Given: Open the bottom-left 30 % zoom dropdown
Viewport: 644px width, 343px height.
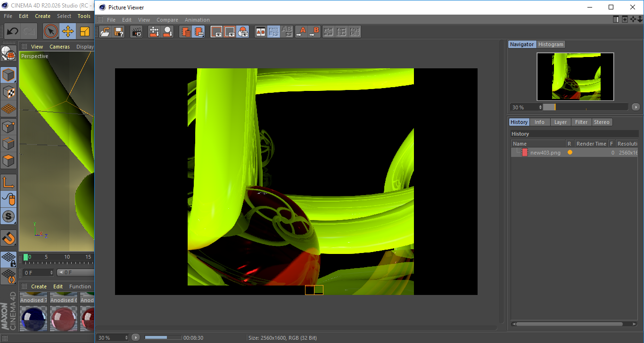Looking at the screenshot, I should pos(113,337).
